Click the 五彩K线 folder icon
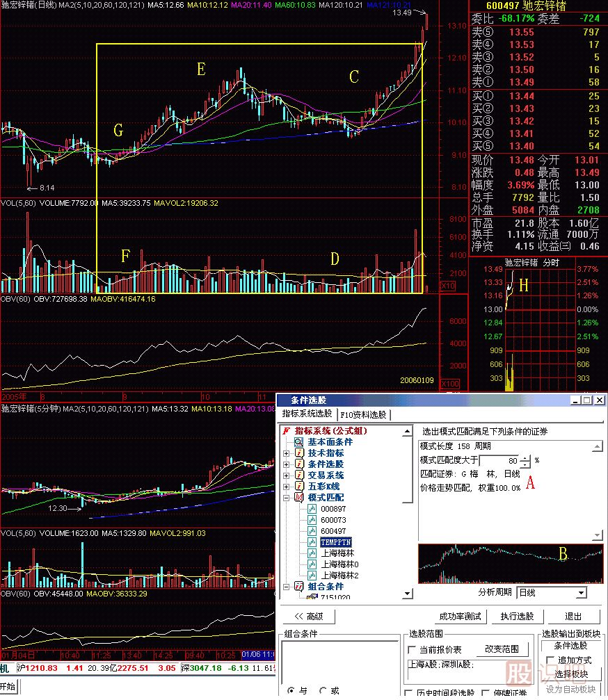This screenshot has height=700, width=608. (x=299, y=487)
